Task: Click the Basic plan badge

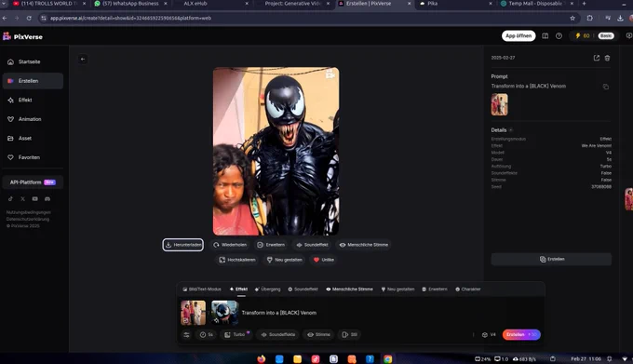Action: point(606,36)
